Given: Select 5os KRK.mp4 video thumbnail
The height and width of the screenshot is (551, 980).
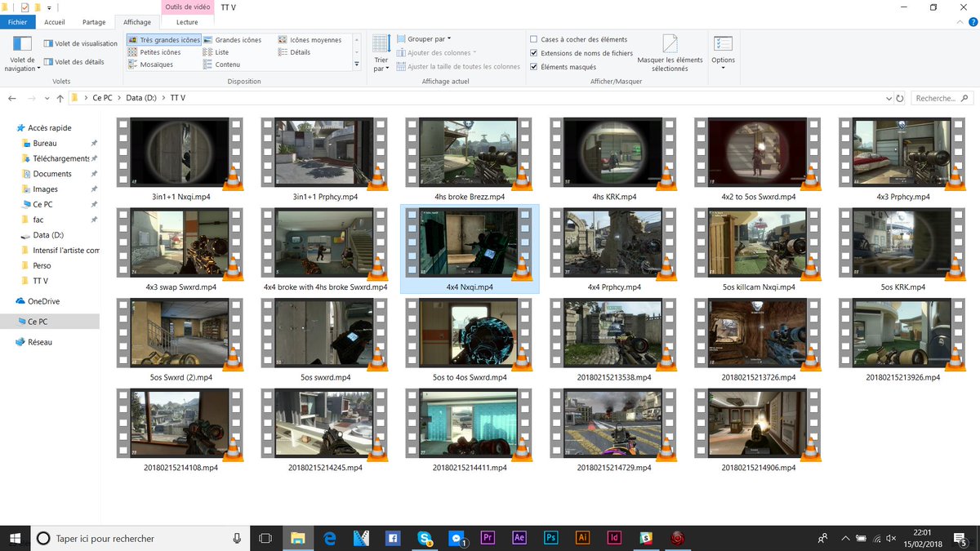Looking at the screenshot, I should [902, 244].
